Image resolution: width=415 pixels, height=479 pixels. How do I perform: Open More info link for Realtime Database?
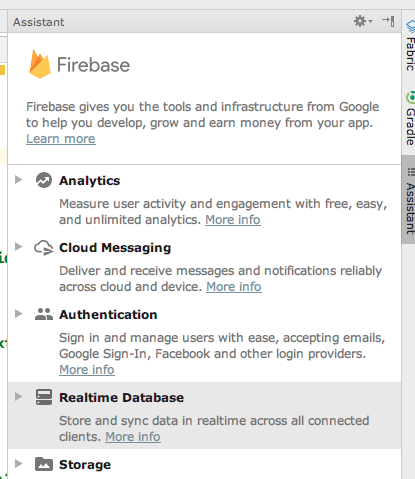tap(133, 437)
